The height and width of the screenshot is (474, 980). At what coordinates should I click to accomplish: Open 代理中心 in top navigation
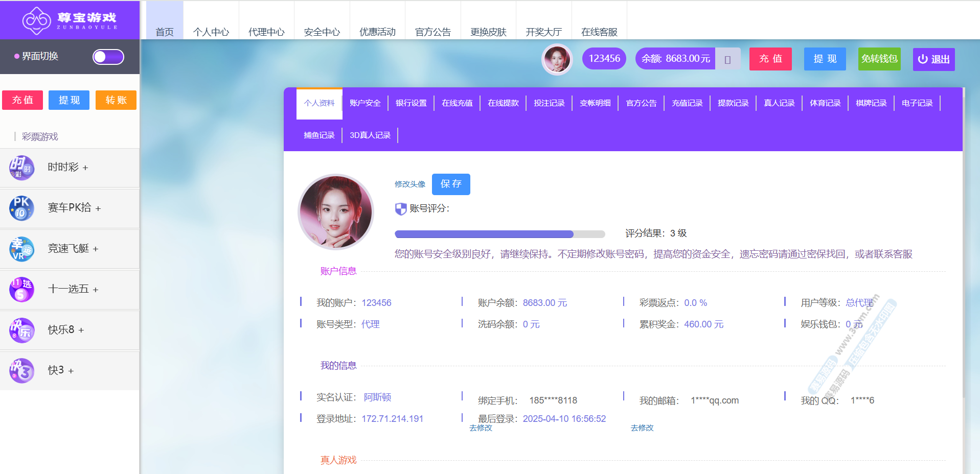(266, 32)
